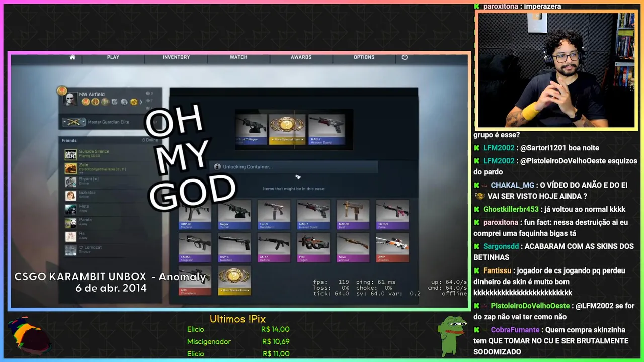Select the USP-S Guardian case item

pos(234,247)
